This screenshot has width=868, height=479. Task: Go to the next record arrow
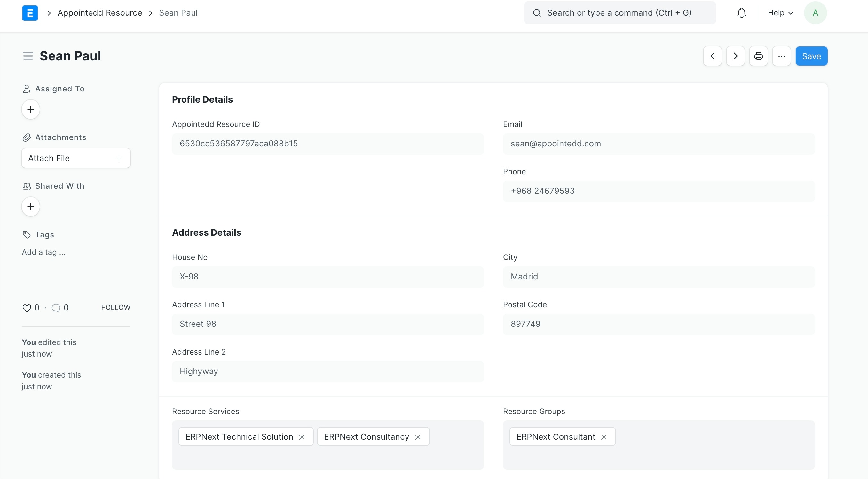point(735,56)
